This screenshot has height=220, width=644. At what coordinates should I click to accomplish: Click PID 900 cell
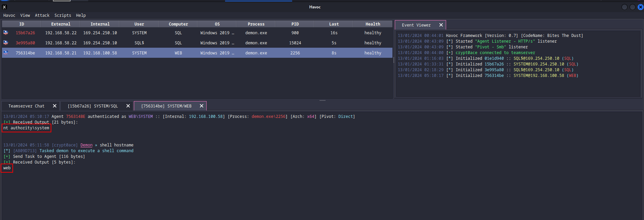tap(295, 33)
